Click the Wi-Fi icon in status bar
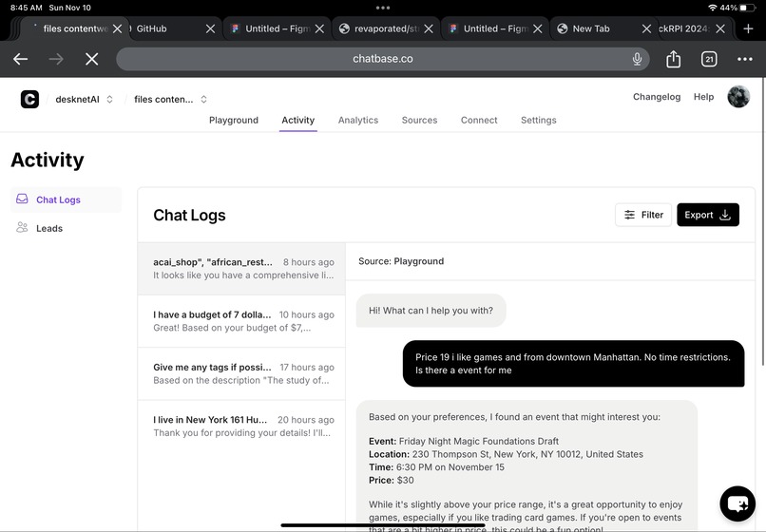 tap(712, 8)
